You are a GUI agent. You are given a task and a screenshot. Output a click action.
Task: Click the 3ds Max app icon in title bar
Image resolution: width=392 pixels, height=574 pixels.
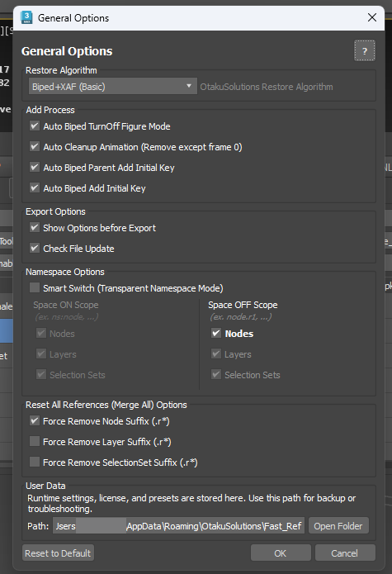26,17
